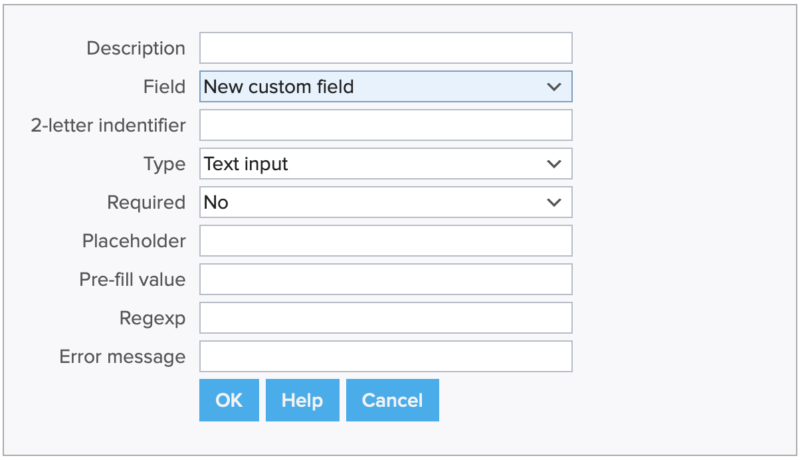The image size is (800, 460).
Task: Focus the 2-letter identifier input box
Action: (x=385, y=125)
